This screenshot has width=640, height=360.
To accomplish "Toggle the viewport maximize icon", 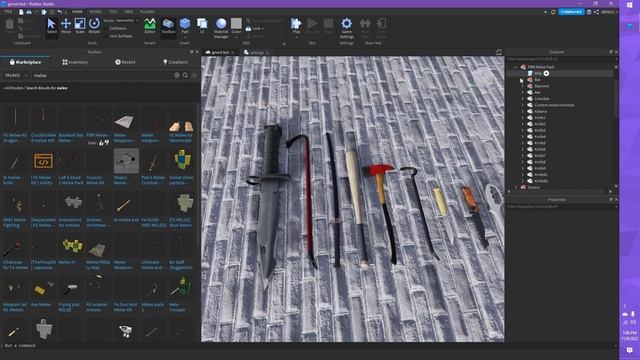I will click(499, 52).
